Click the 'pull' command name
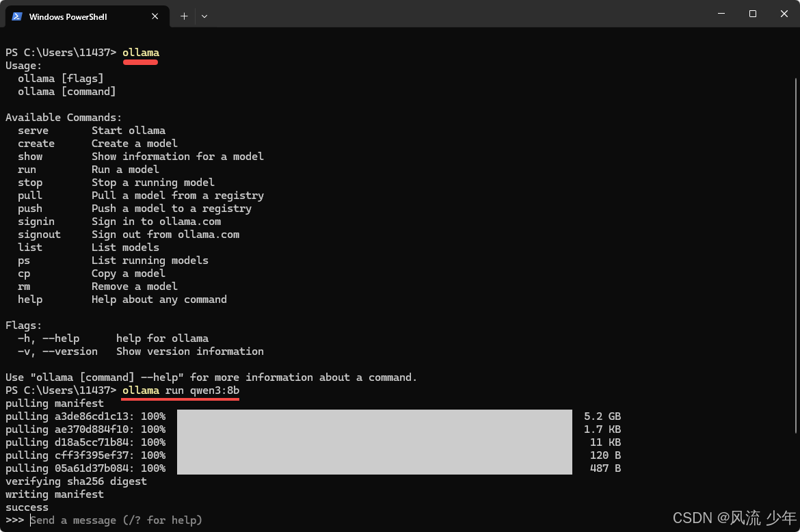This screenshot has width=800, height=532. (x=30, y=196)
